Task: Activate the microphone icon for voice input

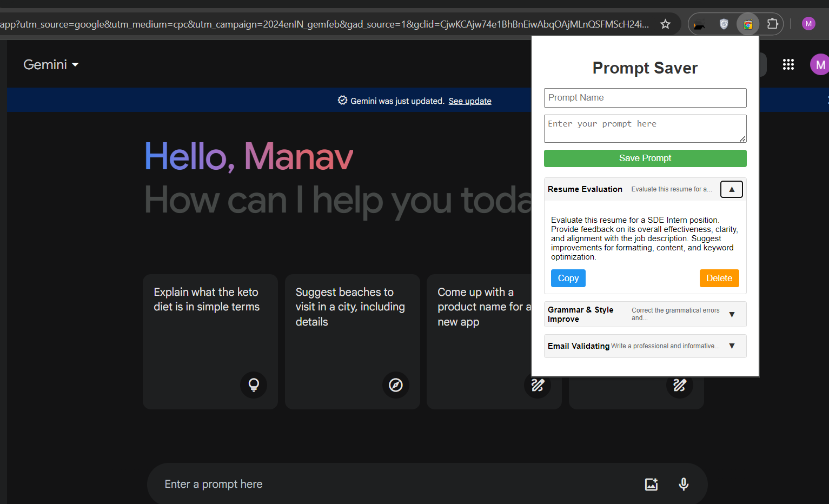Action: 683,484
